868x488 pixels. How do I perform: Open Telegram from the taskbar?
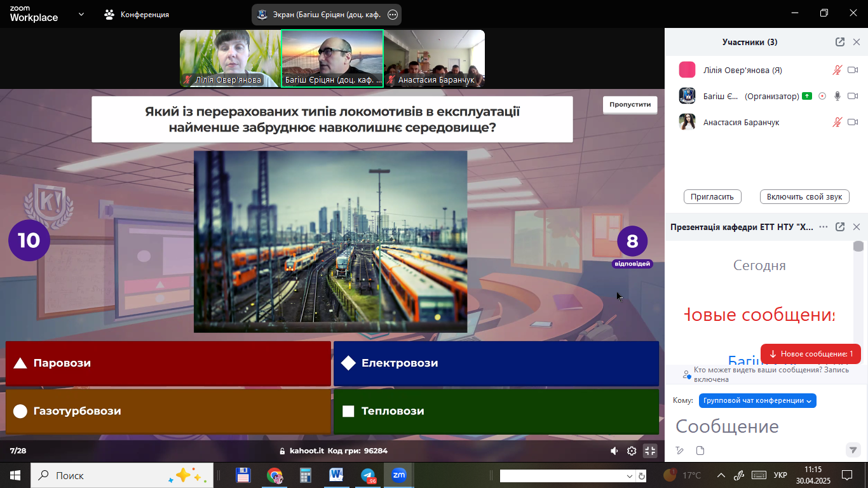[x=367, y=475]
